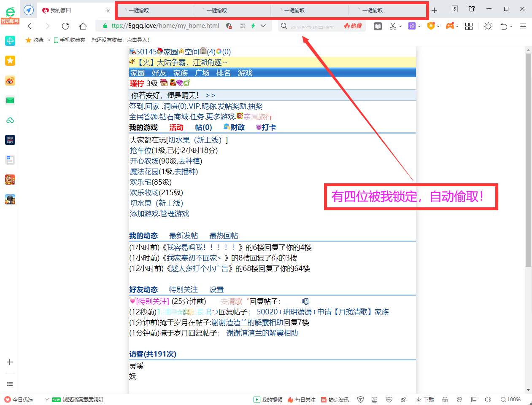Viewport: 532px width, 405px height.
Task: Open the browser main menu
Action: pos(523,26)
